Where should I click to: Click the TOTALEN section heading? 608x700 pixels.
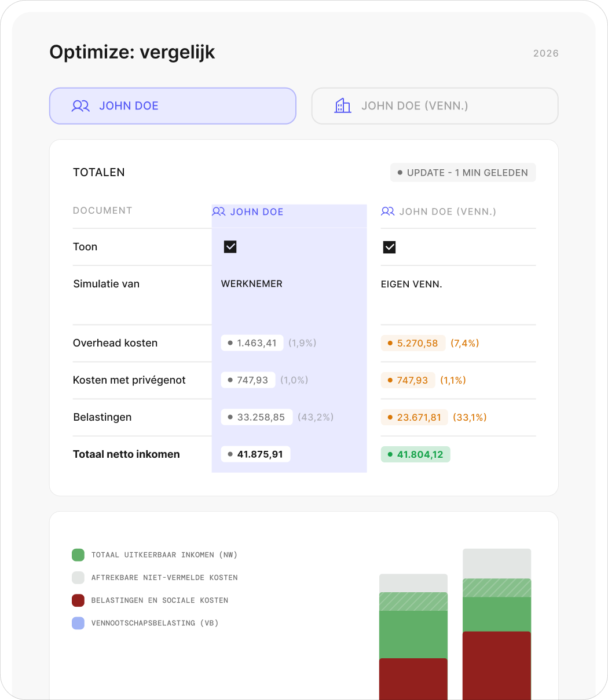coord(99,173)
